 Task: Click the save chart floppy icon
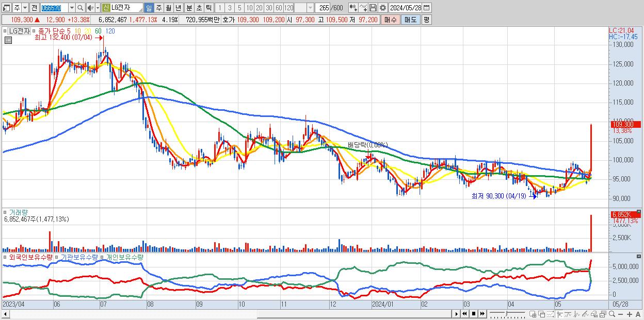[x=373, y=8]
